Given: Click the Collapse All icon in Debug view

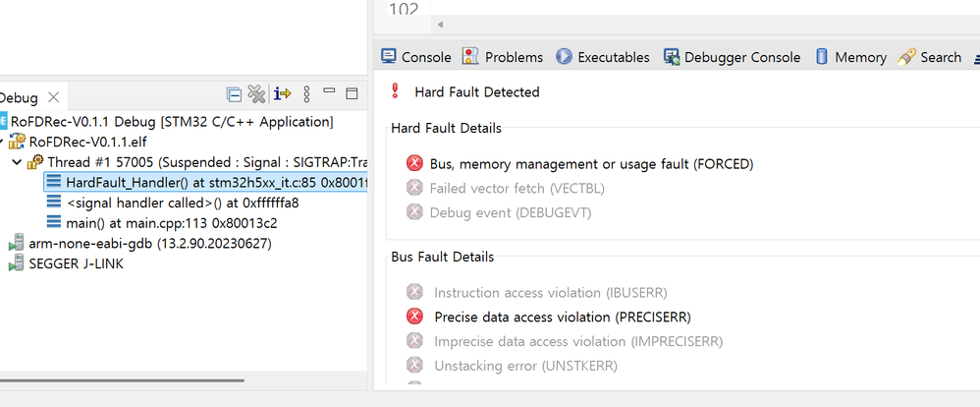Looking at the screenshot, I should point(234,94).
